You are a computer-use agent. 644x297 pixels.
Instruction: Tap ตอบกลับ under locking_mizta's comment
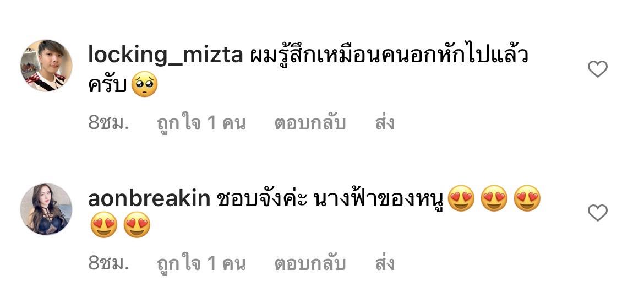[310, 123]
